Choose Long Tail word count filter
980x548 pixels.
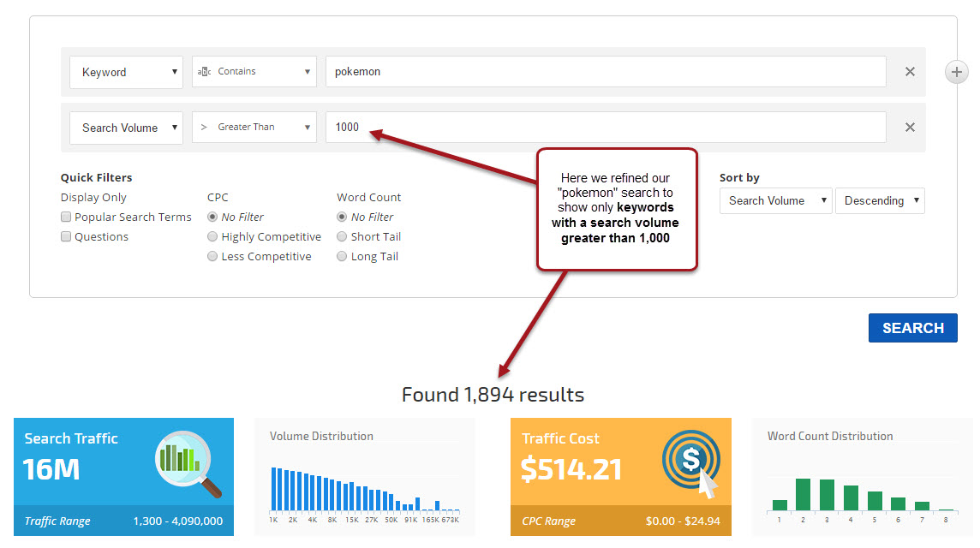[x=343, y=257]
